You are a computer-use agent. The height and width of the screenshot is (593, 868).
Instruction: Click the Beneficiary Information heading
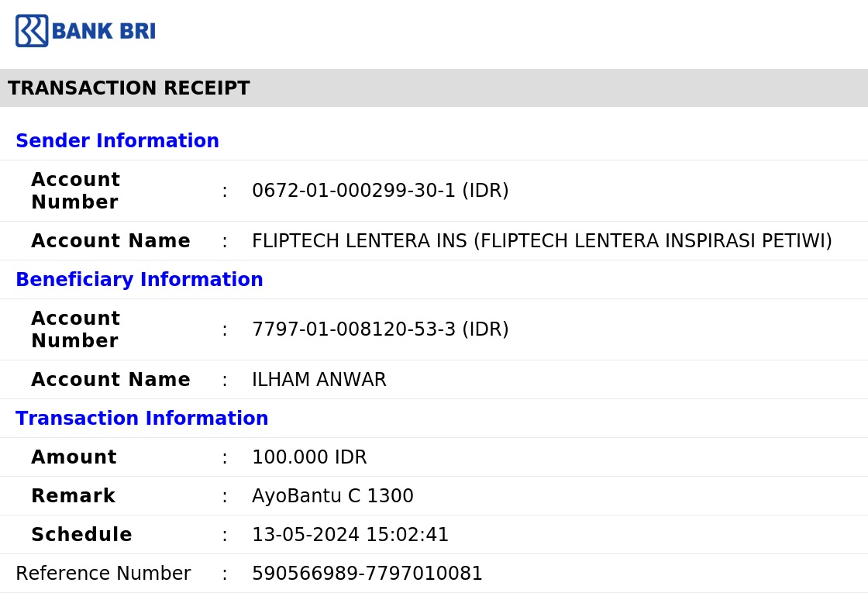tap(139, 280)
